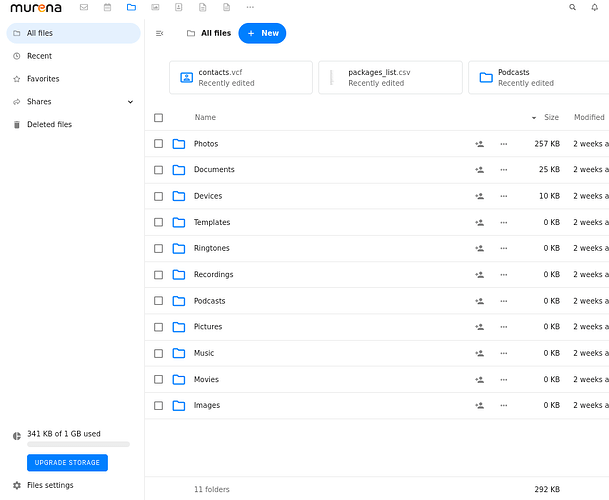Image resolution: width=609 pixels, height=500 pixels.
Task: Click the Upgrade Storage button
Action: tap(67, 463)
